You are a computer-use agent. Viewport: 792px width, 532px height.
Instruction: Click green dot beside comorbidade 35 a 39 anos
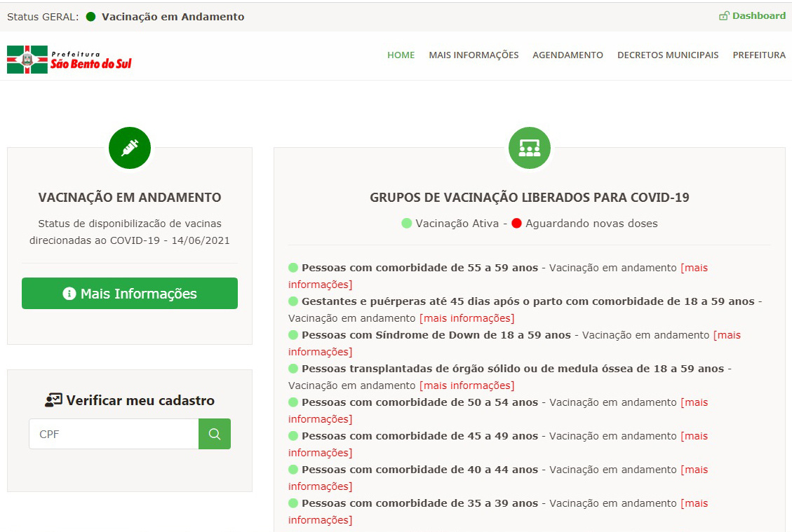293,503
